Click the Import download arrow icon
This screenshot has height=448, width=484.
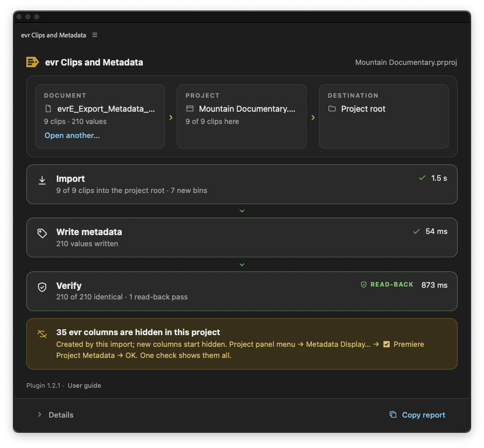pos(42,180)
